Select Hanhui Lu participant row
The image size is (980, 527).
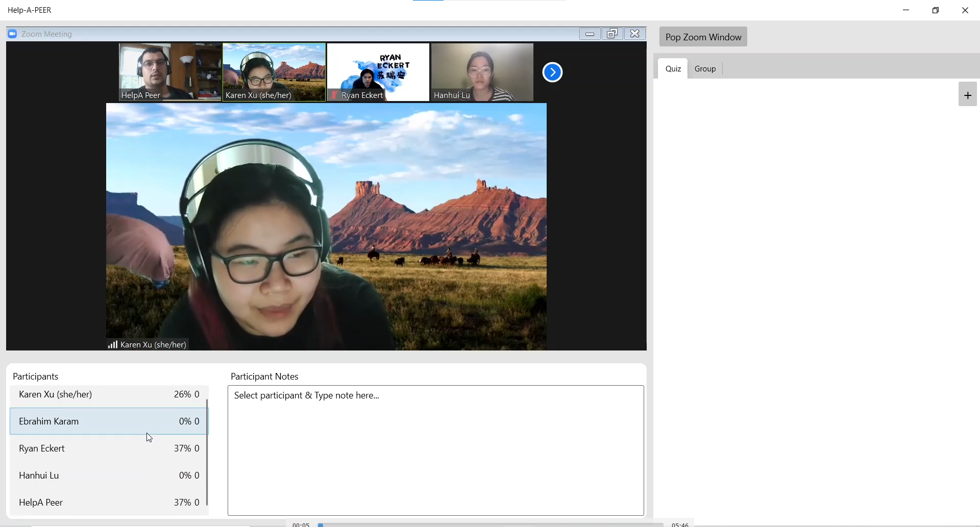(108, 475)
